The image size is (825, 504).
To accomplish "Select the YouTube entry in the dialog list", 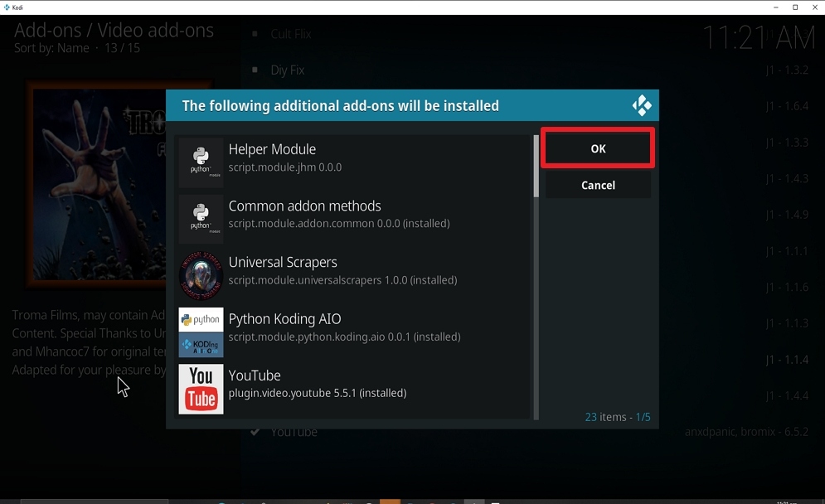I will (x=352, y=390).
